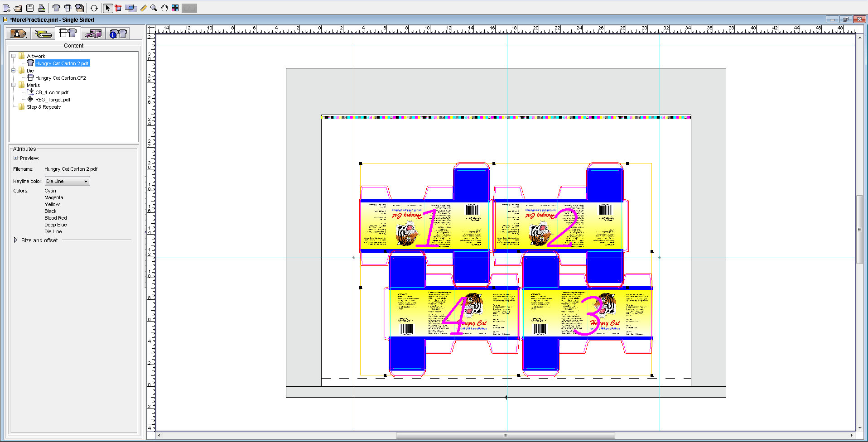Click the Filename value Hungry Cat Carton 2.pdf

click(x=71, y=169)
